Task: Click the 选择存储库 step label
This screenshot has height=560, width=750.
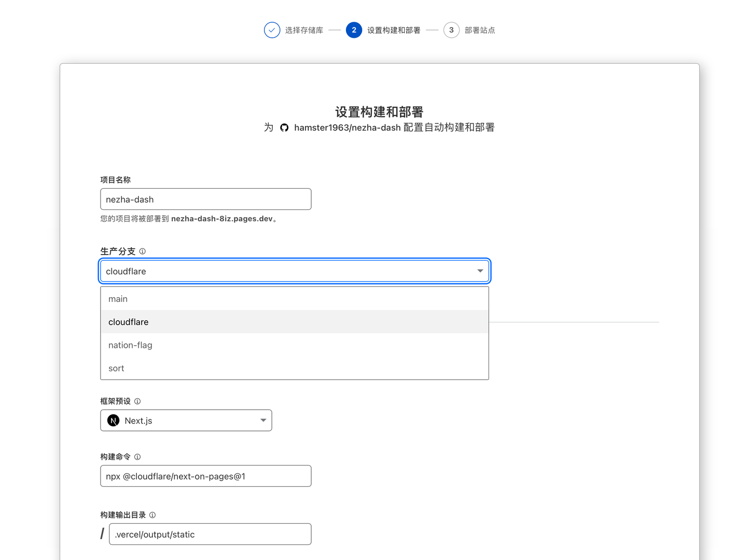Action: click(304, 31)
